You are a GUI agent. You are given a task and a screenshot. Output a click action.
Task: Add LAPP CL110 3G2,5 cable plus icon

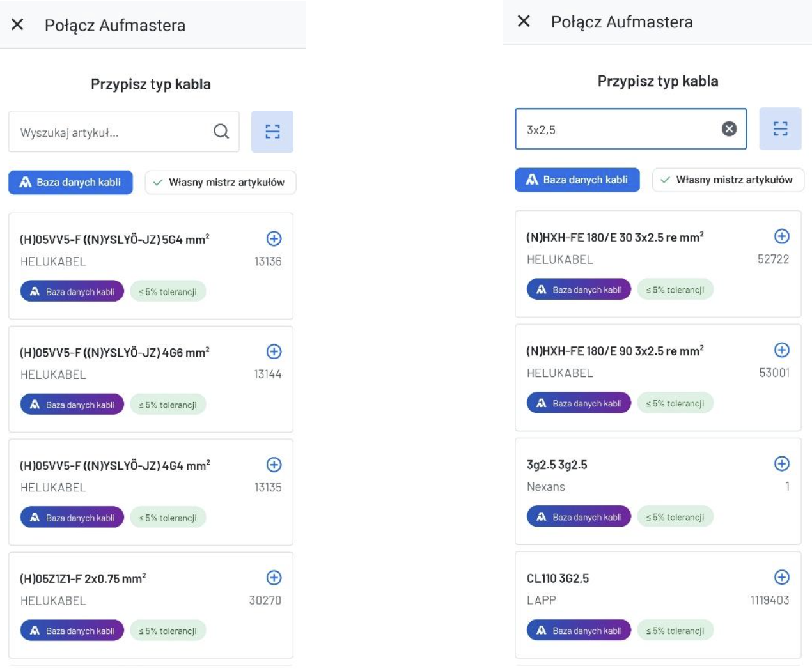tap(781, 578)
